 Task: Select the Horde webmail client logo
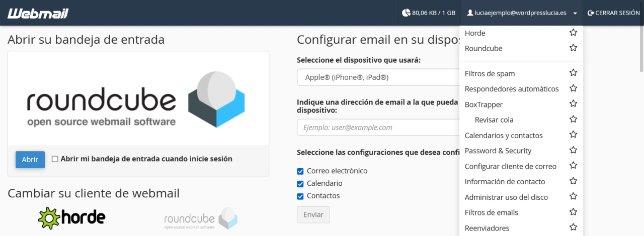(71, 218)
